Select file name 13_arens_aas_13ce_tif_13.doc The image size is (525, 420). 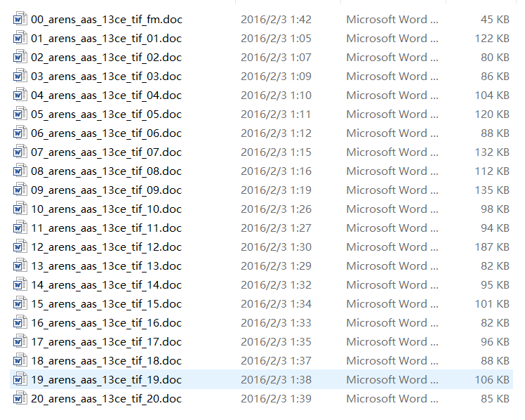(x=106, y=266)
